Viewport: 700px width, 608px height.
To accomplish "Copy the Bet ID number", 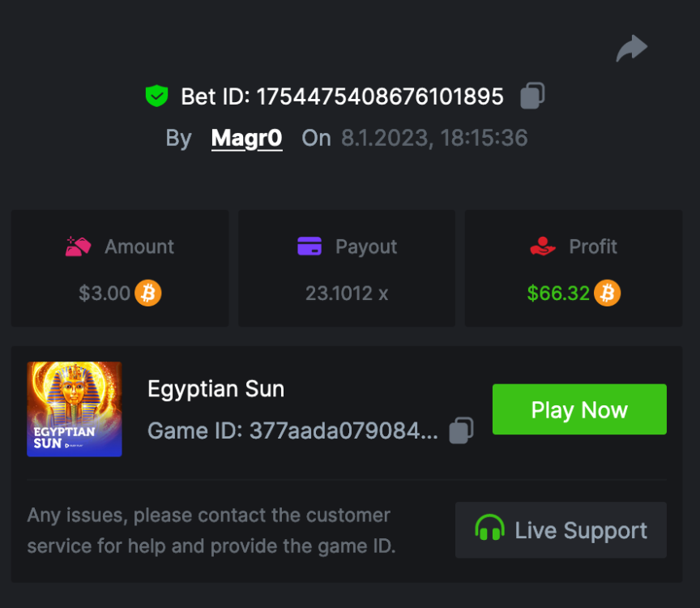I will 532,96.
